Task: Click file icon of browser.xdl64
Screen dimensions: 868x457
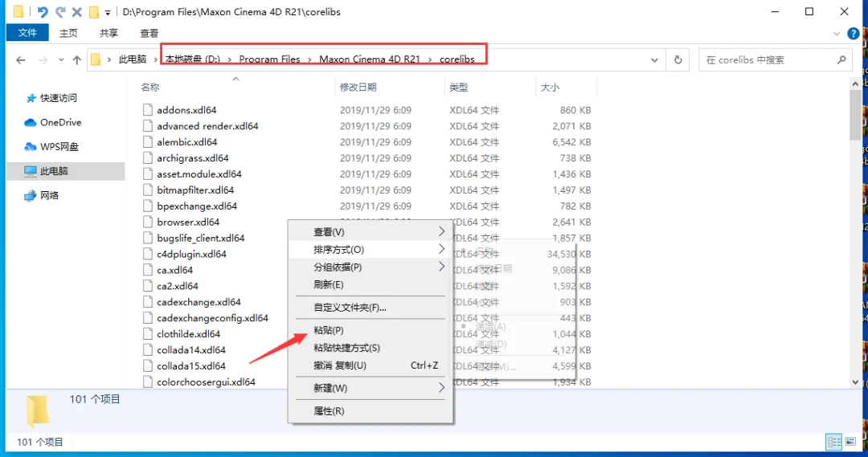Action: 147,222
